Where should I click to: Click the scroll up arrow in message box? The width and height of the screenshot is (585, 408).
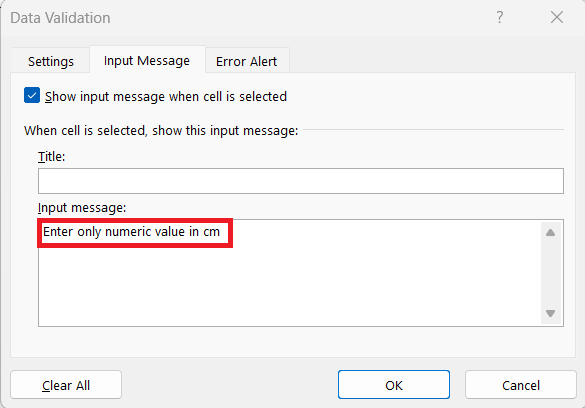click(x=550, y=233)
